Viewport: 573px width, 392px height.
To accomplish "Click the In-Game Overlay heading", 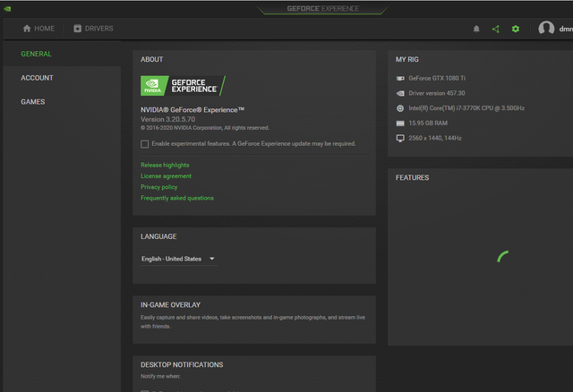I will point(171,305).
